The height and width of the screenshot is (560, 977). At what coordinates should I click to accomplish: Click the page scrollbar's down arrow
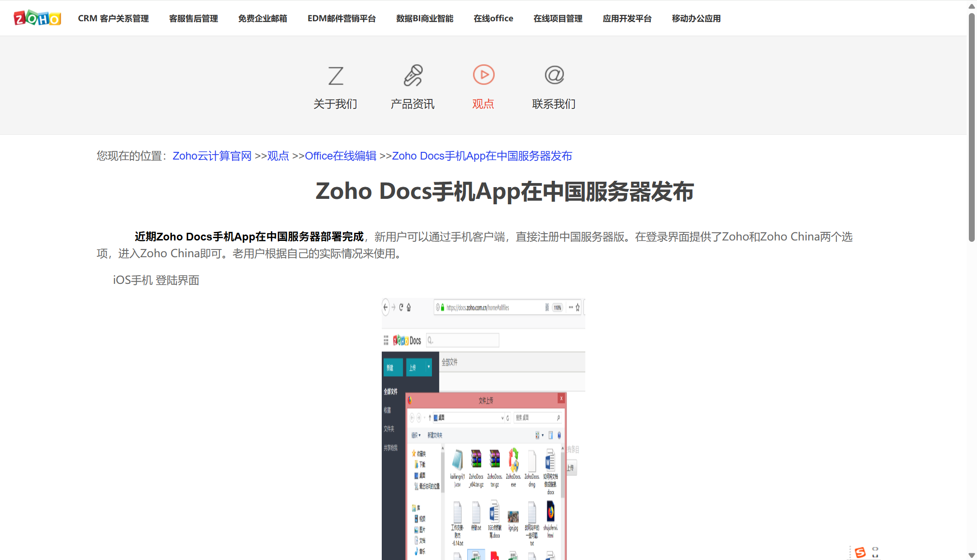[971, 555]
